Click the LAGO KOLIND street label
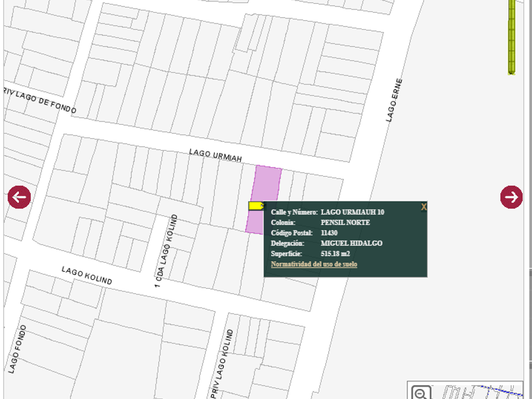 [87, 275]
